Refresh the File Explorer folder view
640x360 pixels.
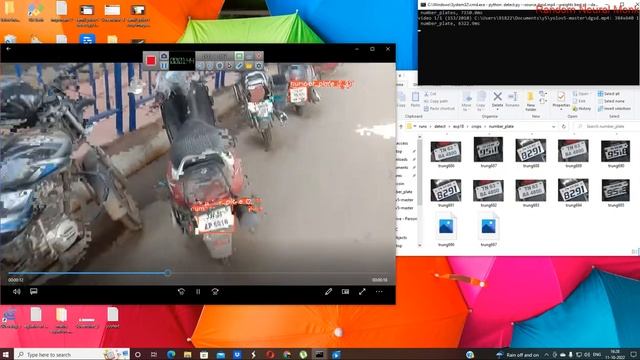[x=564, y=127]
